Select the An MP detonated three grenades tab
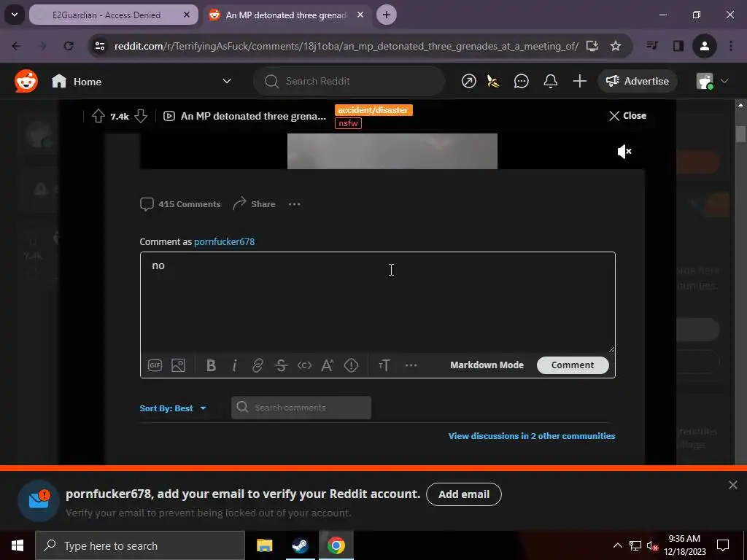Image resolution: width=747 pixels, height=560 pixels. tap(286, 15)
